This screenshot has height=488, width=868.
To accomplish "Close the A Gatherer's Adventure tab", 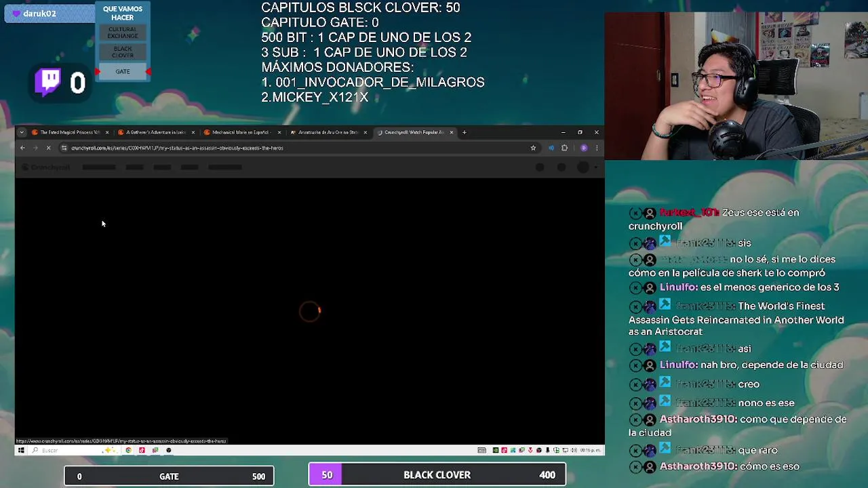I will click(193, 132).
